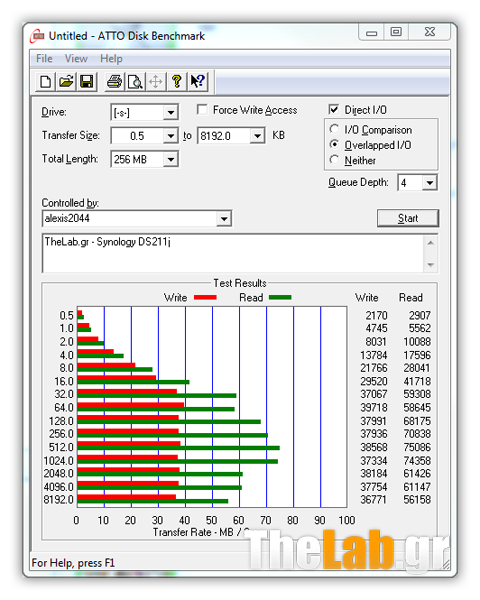This screenshot has height=600, width=480.
Task: Click the green read bar for 512.0
Action: (x=178, y=448)
